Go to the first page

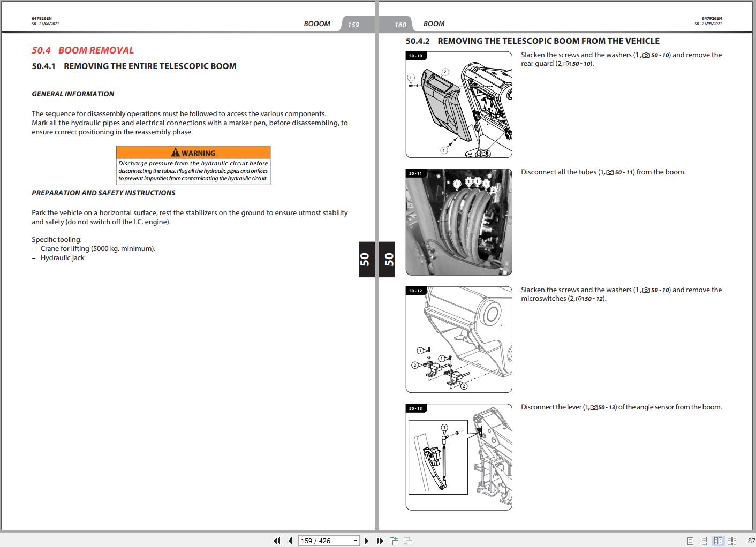point(277,541)
